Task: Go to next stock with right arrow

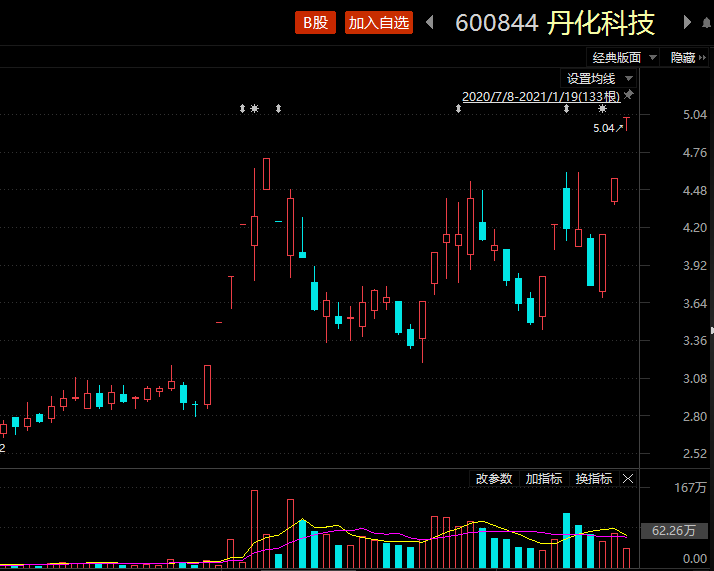Action: [x=687, y=22]
